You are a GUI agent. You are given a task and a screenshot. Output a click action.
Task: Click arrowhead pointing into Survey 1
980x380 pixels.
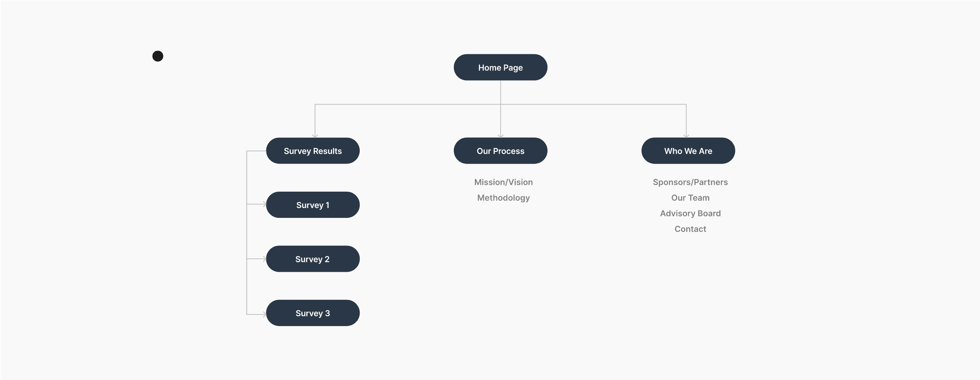click(x=264, y=204)
